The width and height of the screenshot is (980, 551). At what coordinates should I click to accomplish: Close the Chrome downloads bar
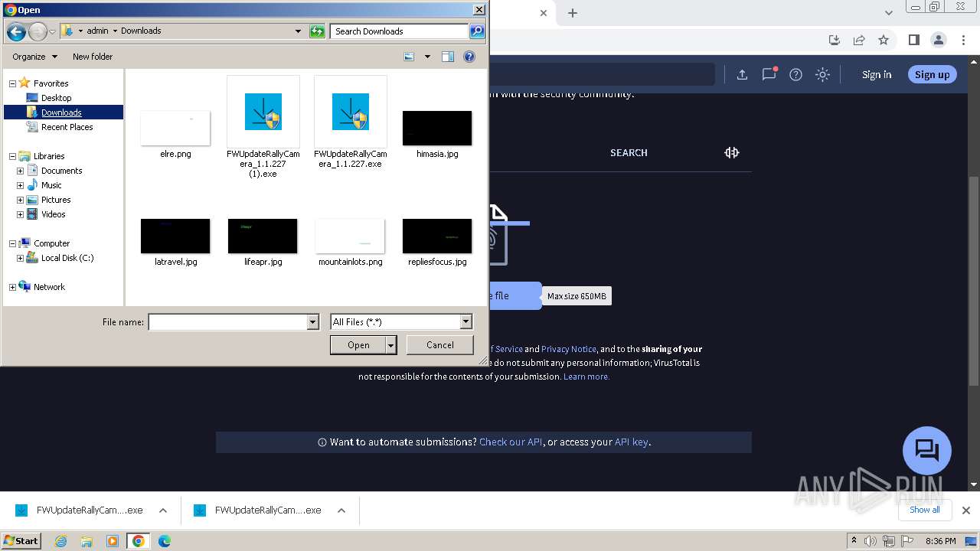(x=966, y=510)
